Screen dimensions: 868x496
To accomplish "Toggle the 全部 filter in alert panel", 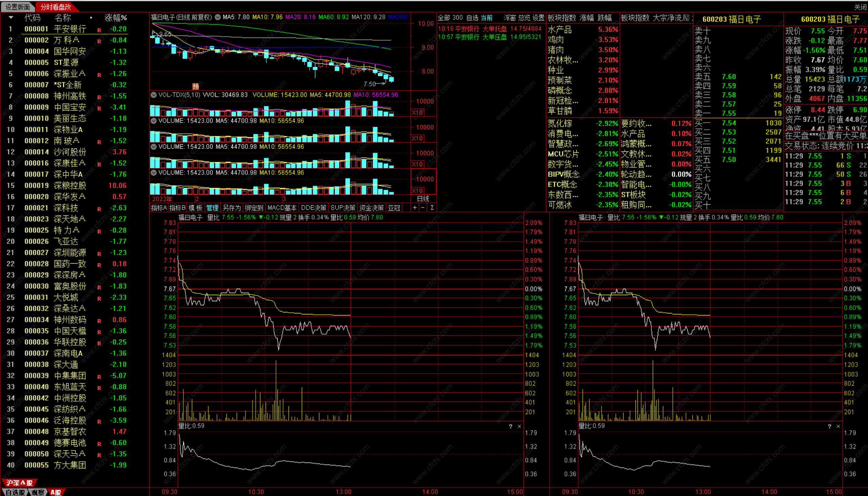I will click(x=444, y=18).
